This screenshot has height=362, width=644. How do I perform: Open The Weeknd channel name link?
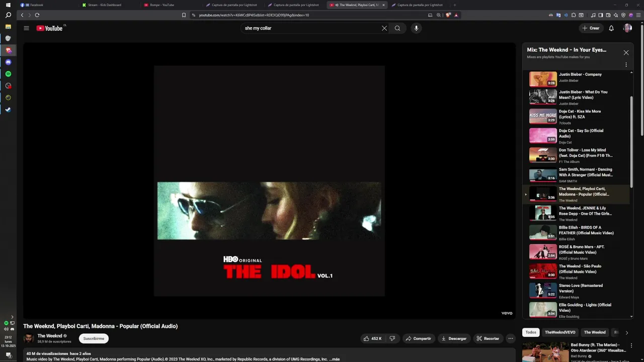tap(50, 336)
